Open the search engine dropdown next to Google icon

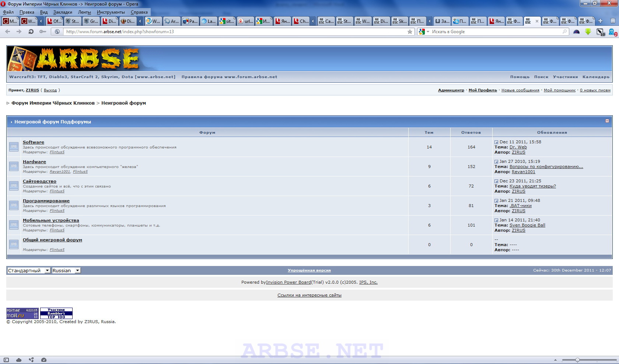[x=428, y=32]
